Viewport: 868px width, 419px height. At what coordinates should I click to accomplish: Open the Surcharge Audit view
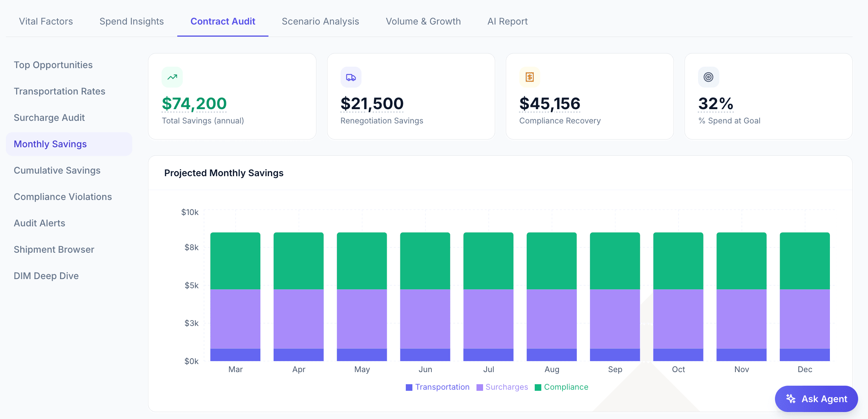coord(49,118)
